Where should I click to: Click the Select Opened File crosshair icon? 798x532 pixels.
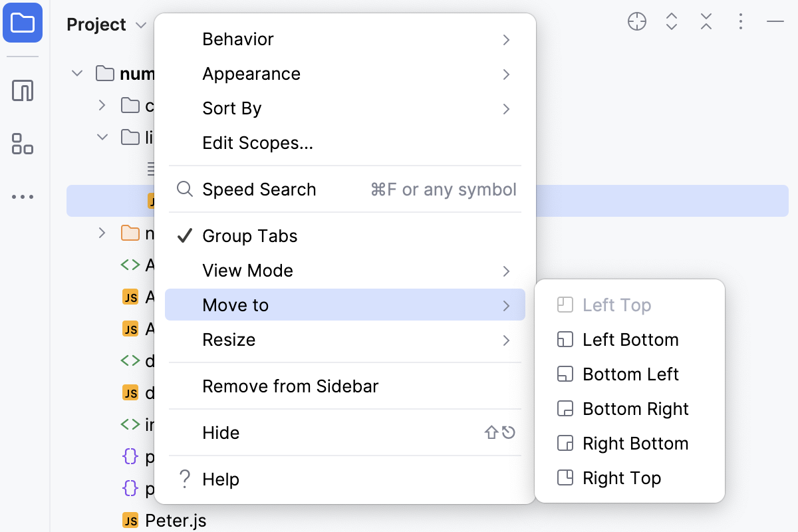pyautogui.click(x=636, y=21)
